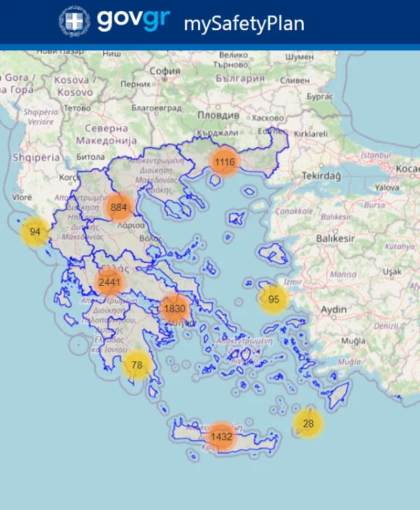Viewport: 420px width, 510px height.
Task: Open the 884 cluster marker near Larissa
Action: 119,207
